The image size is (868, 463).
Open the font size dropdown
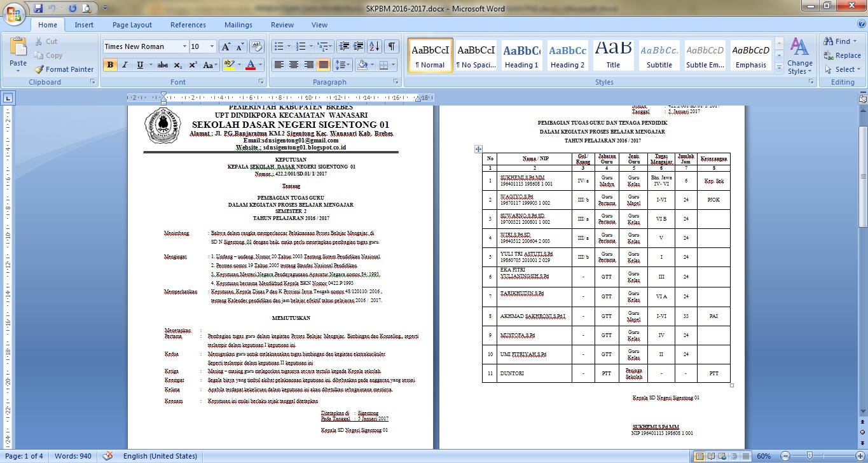212,46
